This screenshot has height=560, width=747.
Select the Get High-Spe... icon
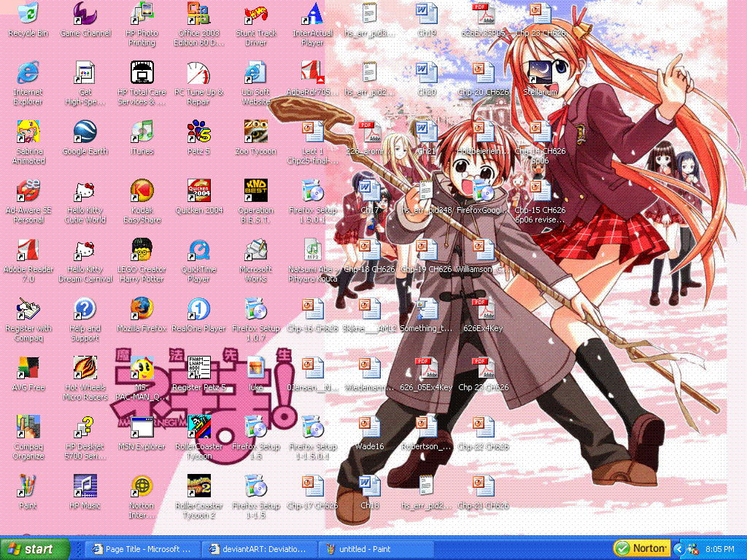(85, 72)
